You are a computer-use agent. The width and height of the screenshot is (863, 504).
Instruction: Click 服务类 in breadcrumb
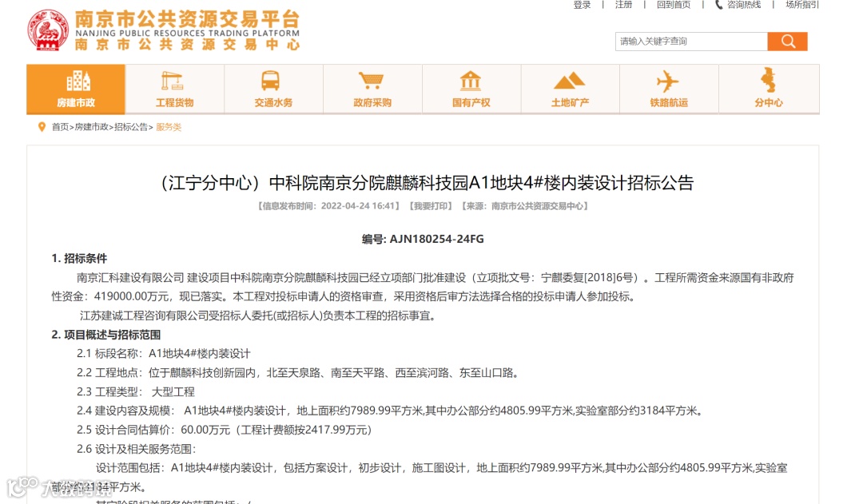(169, 127)
